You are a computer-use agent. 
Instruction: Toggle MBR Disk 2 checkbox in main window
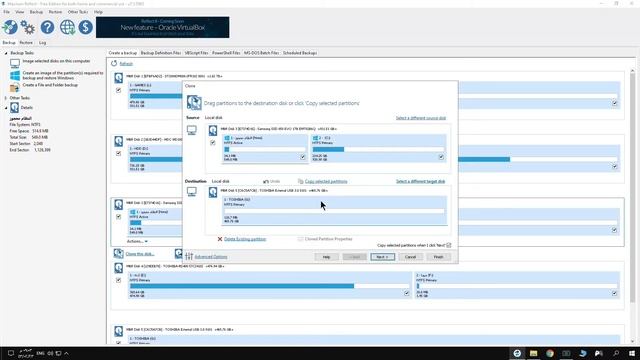click(118, 153)
